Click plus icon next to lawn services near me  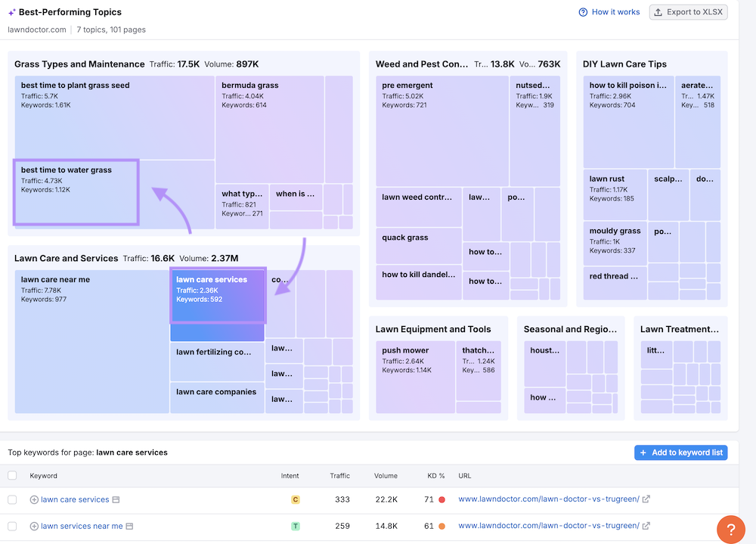coord(34,527)
